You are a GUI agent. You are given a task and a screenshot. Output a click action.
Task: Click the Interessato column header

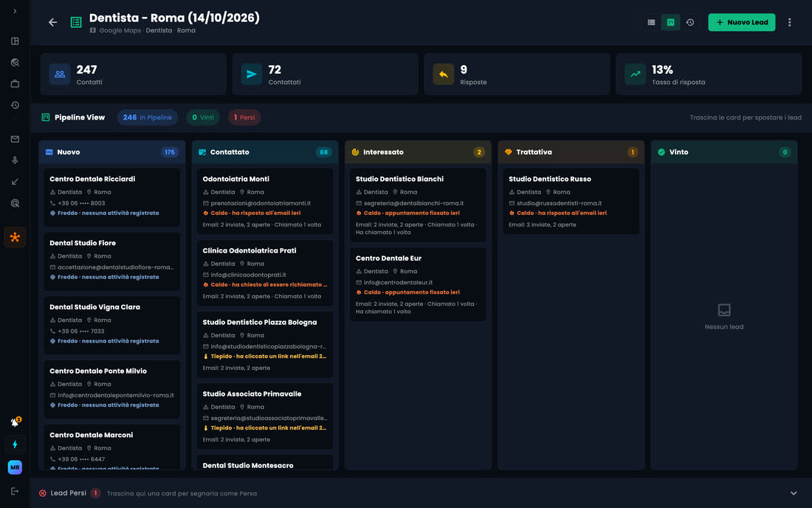tap(418, 152)
